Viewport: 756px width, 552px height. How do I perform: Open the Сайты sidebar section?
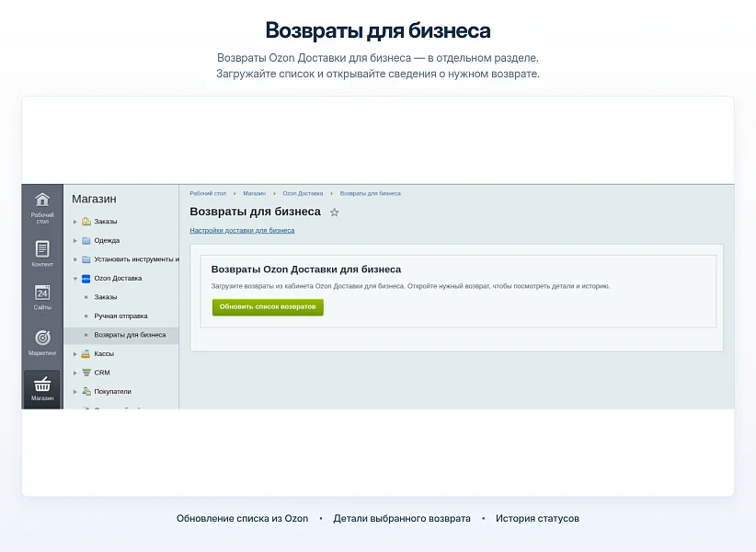click(x=42, y=297)
